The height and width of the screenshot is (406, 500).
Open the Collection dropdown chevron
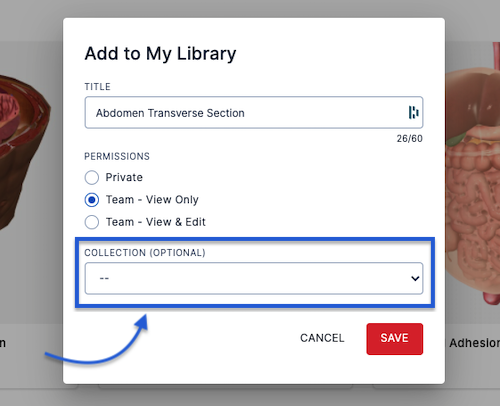click(415, 278)
